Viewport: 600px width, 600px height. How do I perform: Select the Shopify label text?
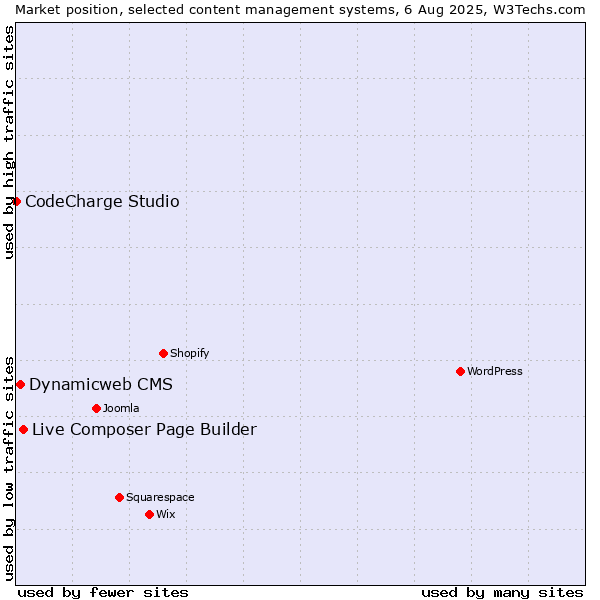[189, 353]
